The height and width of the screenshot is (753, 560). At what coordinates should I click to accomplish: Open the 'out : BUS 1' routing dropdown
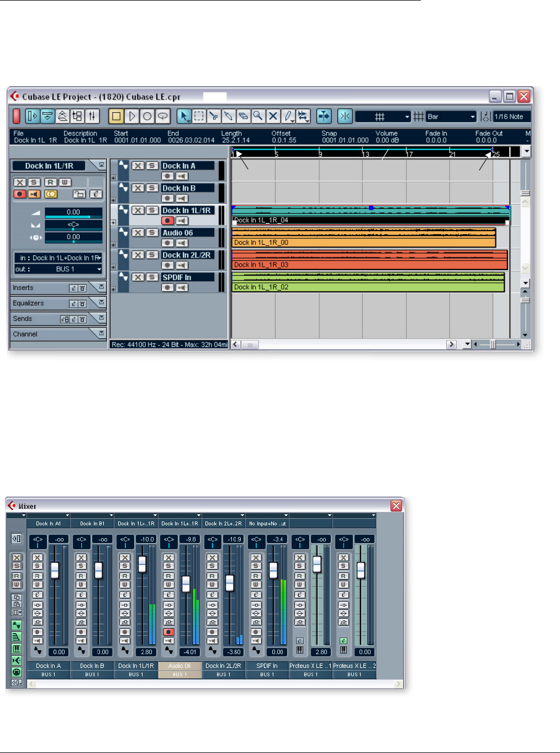pos(59,269)
